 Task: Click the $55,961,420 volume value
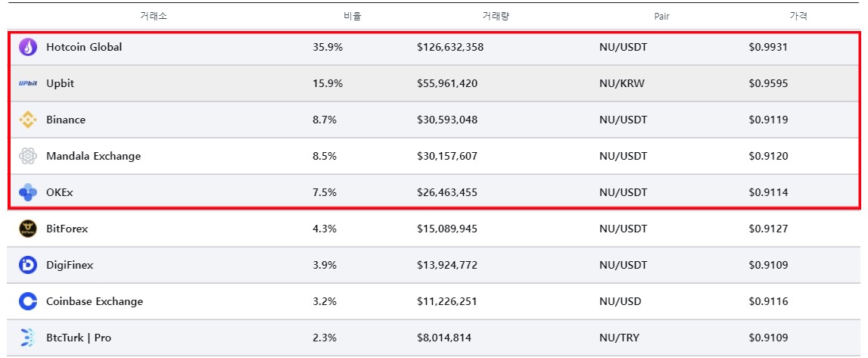pos(446,83)
